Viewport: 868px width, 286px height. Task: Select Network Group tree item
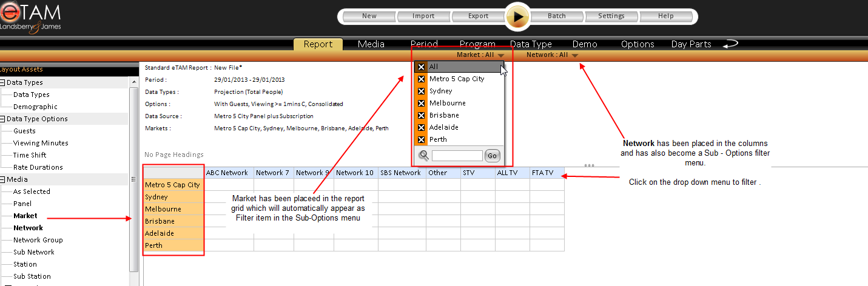point(38,240)
